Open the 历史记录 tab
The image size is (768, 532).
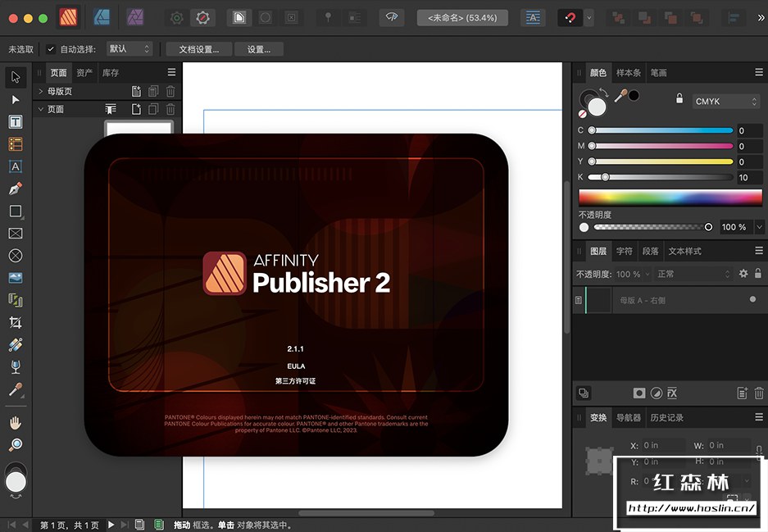[x=666, y=417]
